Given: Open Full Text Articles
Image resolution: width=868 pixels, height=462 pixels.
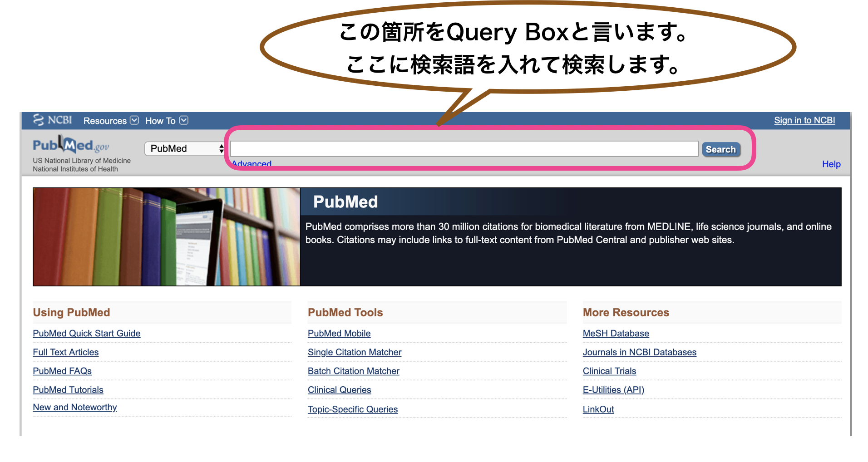Looking at the screenshot, I should tap(65, 352).
